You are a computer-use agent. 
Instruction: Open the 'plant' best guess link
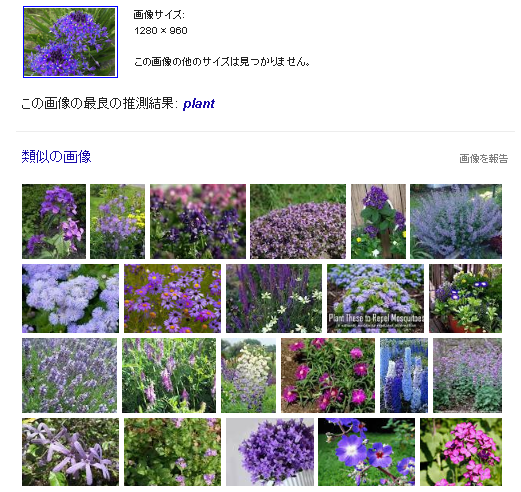tap(199, 104)
